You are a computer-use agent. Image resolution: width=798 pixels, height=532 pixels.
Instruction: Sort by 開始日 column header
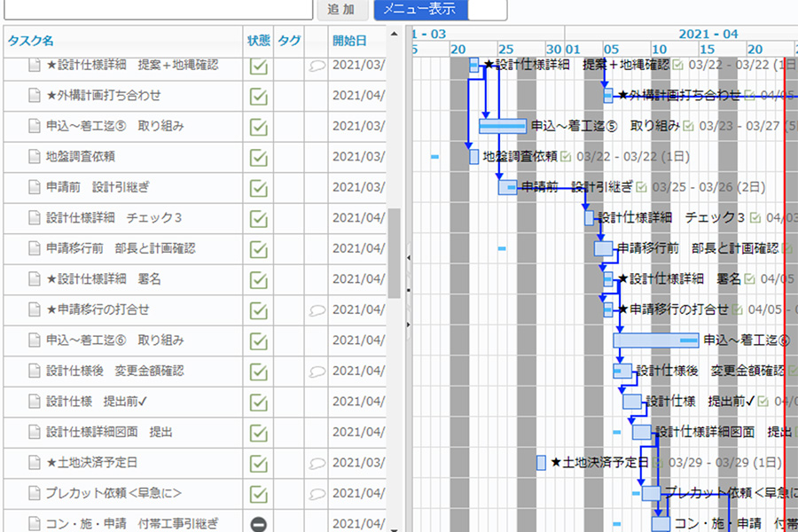(349, 41)
